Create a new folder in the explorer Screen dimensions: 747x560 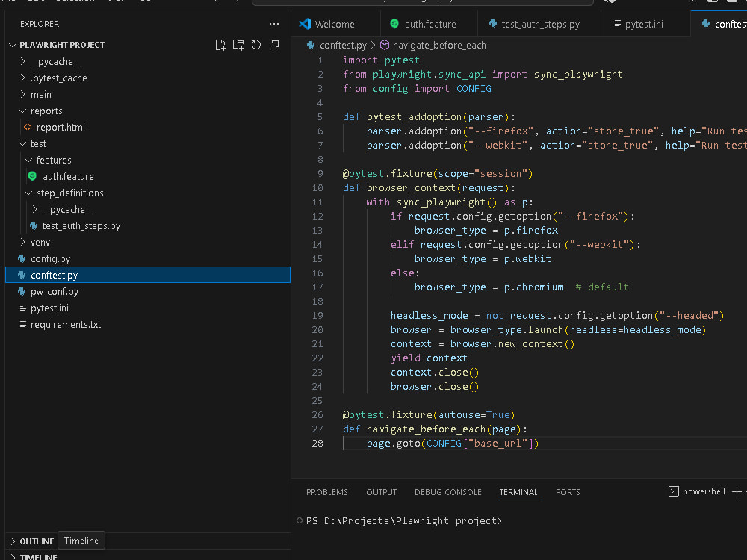click(238, 45)
